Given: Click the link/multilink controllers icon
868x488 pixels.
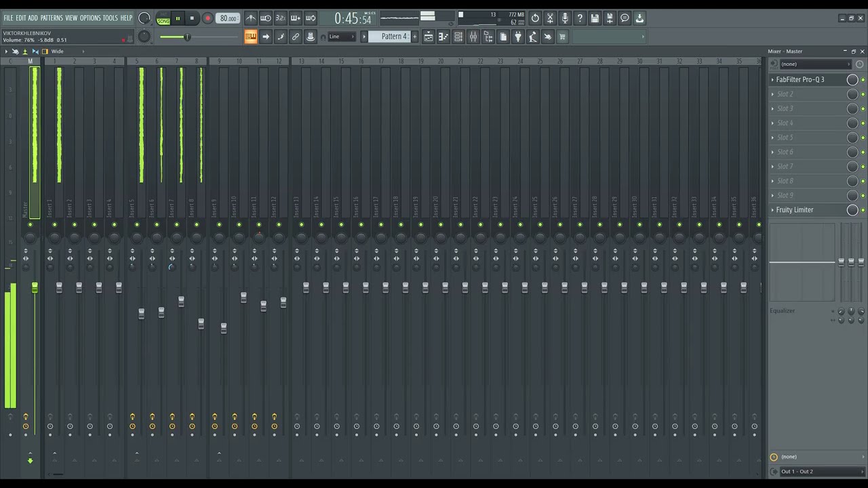Looking at the screenshot, I should pyautogui.click(x=296, y=37).
